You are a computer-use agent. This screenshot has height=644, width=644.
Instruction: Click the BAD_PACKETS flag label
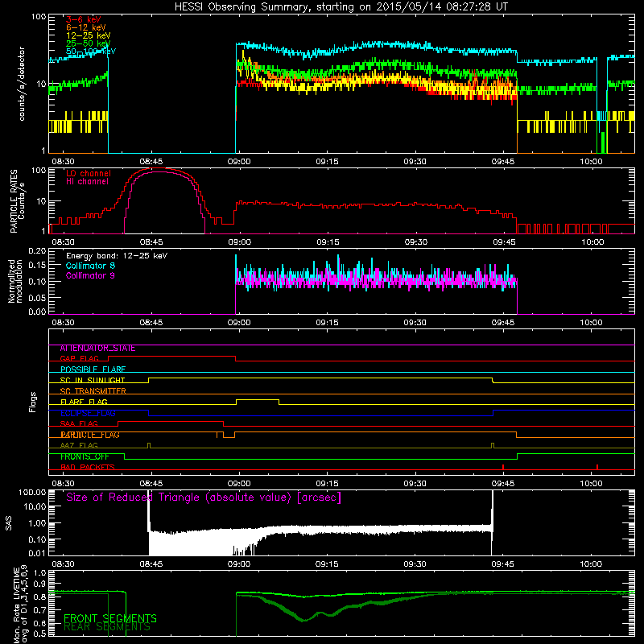click(88, 467)
